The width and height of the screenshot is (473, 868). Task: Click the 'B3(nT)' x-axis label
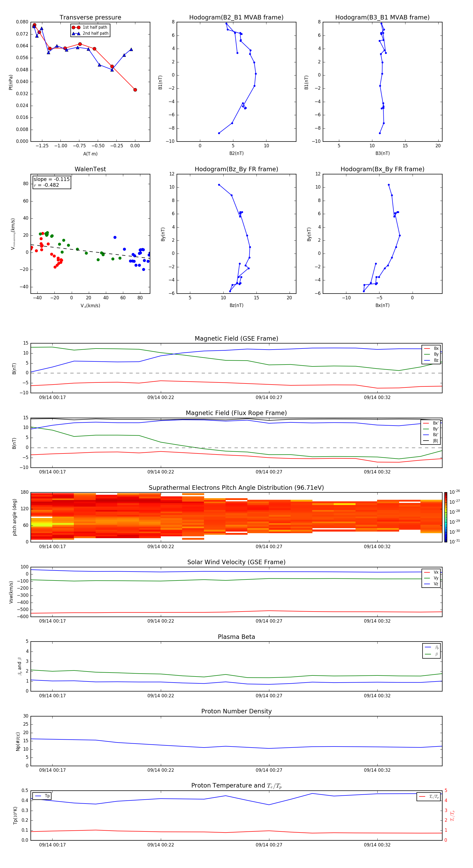coord(382,153)
